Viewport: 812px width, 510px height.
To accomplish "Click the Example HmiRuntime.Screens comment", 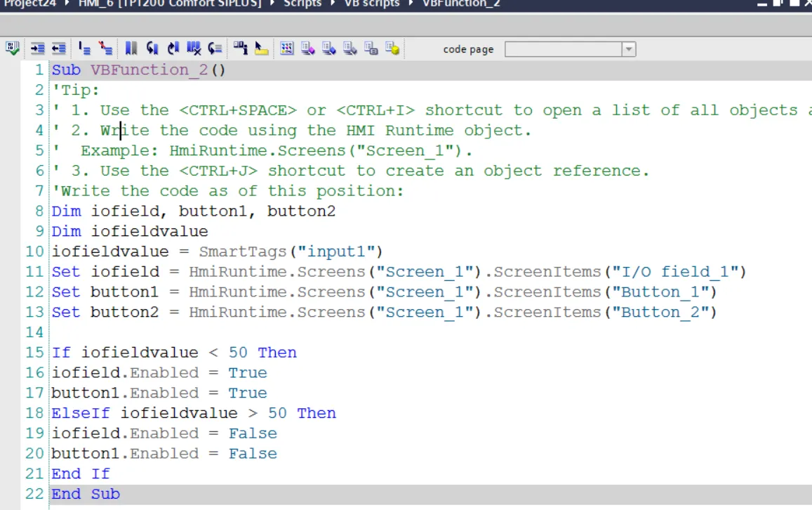I will tap(262, 151).
